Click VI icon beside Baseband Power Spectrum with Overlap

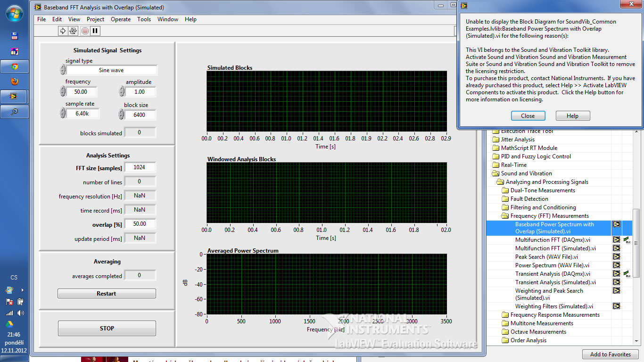point(616,224)
